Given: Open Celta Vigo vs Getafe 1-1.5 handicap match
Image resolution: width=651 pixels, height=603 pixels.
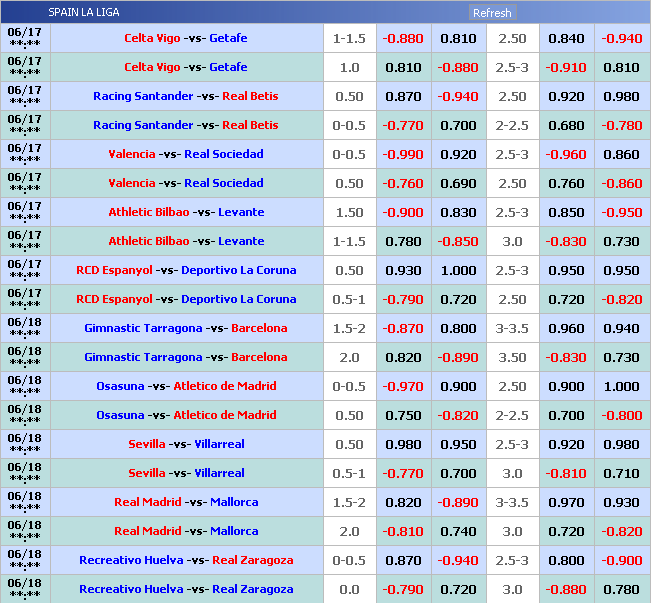Looking at the screenshot, I should click(x=186, y=38).
